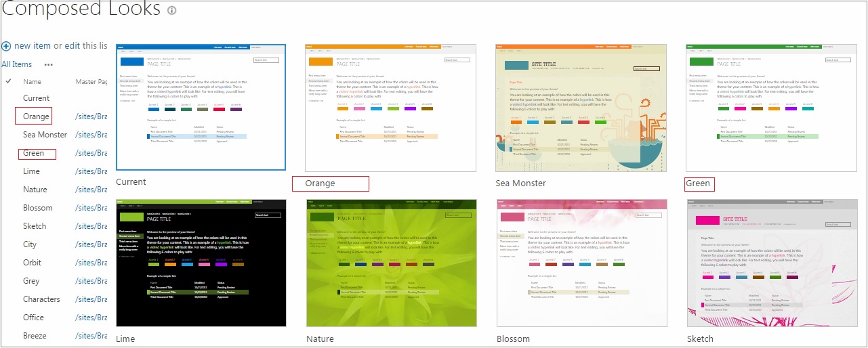This screenshot has height=348, width=868.
Task: Select the black Lime theme preview thumbnail
Action: [x=201, y=263]
